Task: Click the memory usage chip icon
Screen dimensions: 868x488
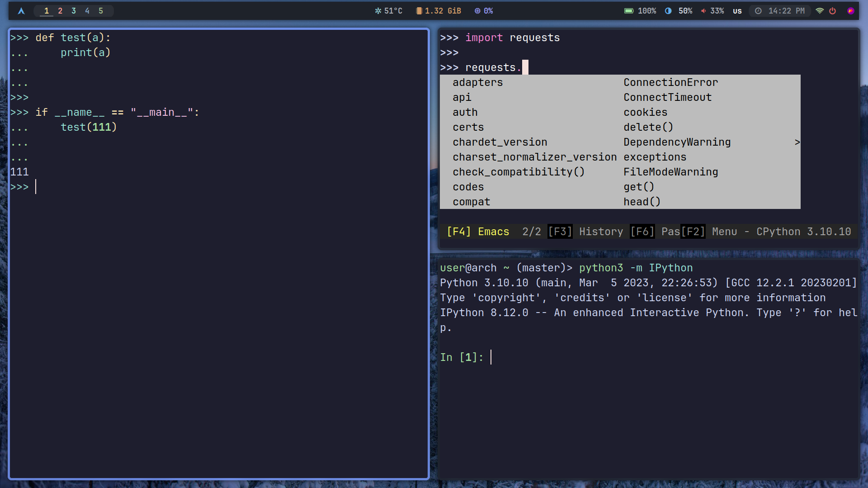Action: [419, 11]
